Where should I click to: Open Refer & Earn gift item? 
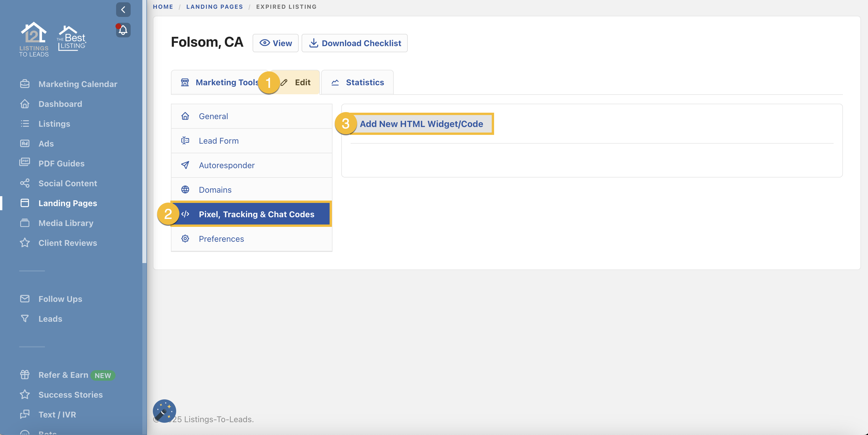(63, 375)
